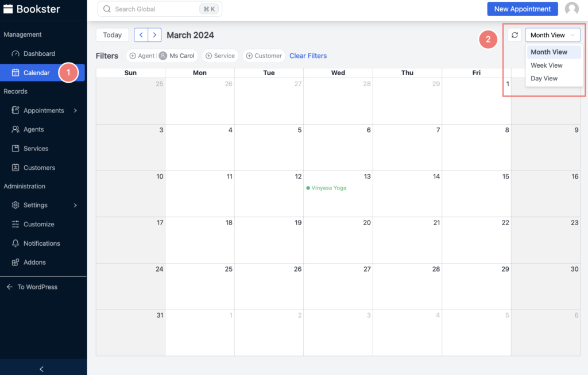This screenshot has height=375, width=588.
Task: Add a Customer filter chip
Action: (264, 55)
